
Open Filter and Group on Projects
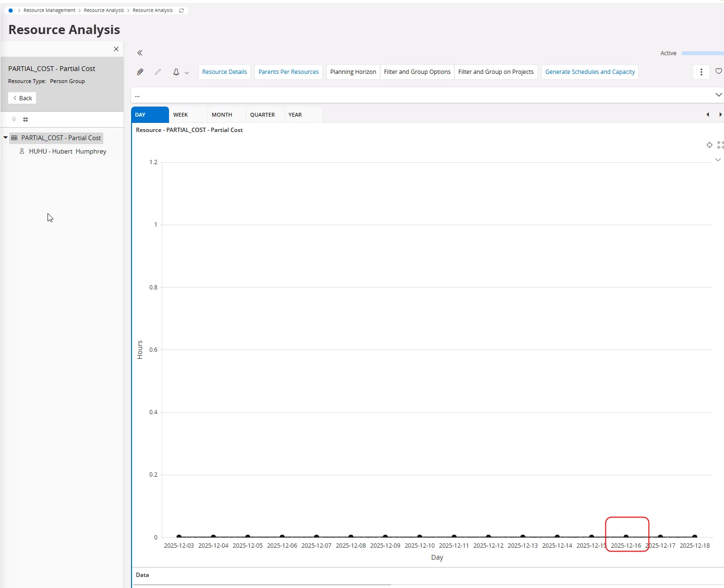496,72
